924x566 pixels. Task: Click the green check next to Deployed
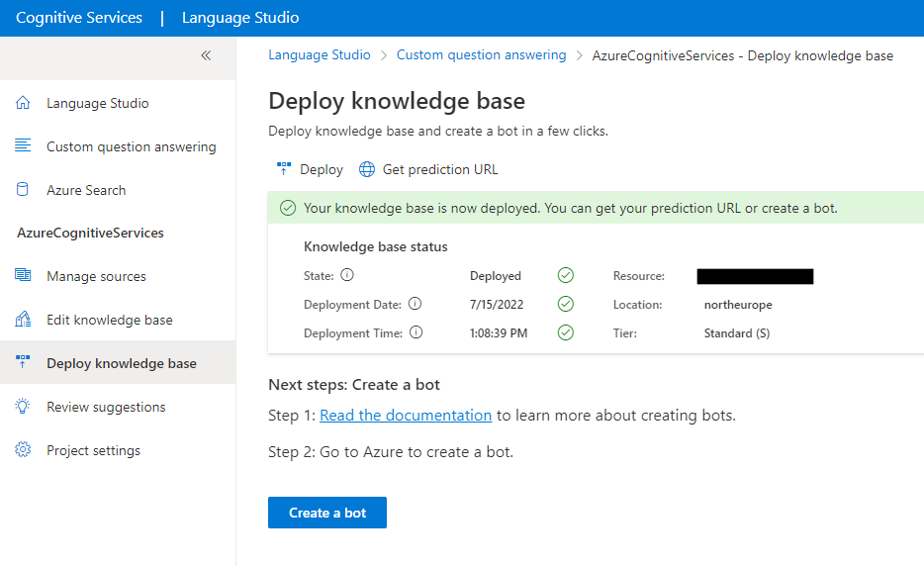(x=566, y=275)
